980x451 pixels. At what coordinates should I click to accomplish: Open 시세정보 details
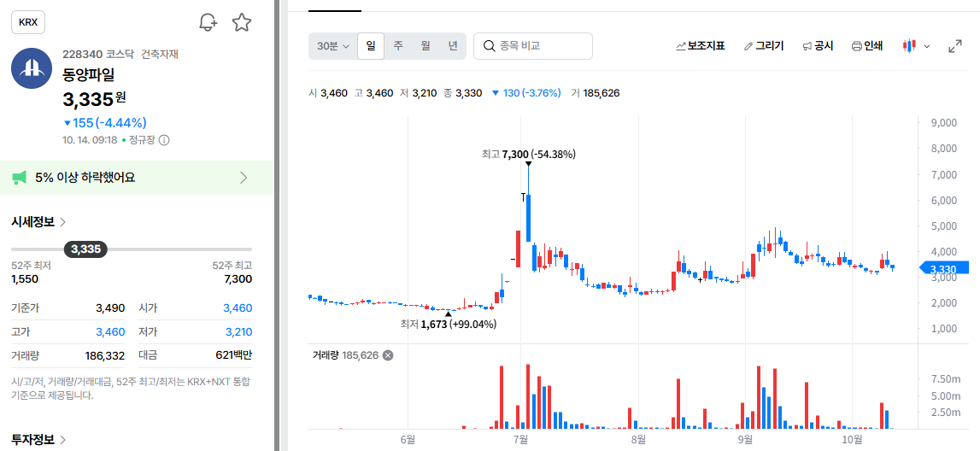pos(38,221)
